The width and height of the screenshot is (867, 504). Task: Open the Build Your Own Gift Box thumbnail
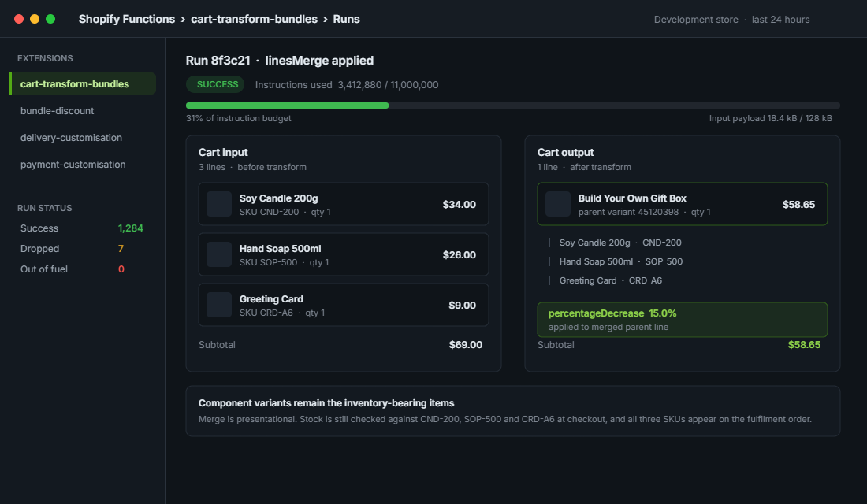(558, 204)
